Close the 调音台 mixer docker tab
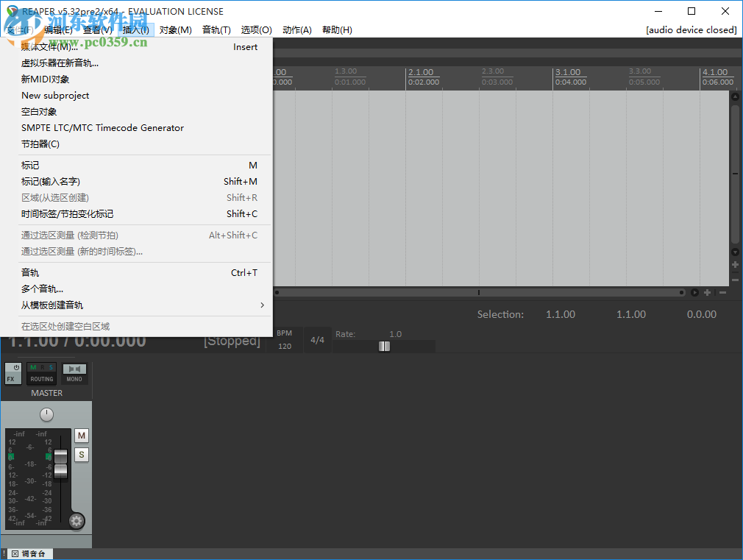This screenshot has height=560, width=743. 15,554
